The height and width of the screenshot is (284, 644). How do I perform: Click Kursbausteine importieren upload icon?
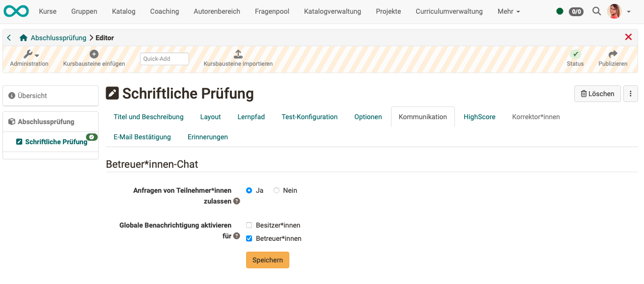click(238, 54)
